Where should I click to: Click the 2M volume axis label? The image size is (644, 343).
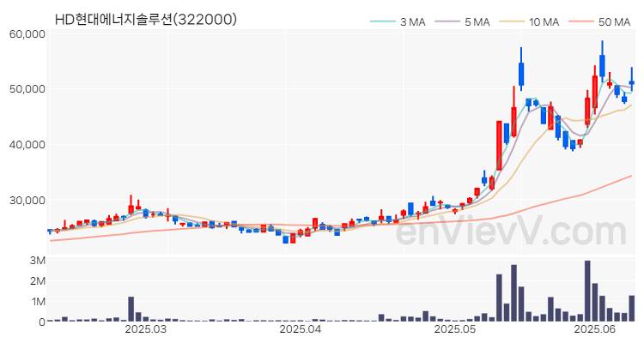pos(38,281)
